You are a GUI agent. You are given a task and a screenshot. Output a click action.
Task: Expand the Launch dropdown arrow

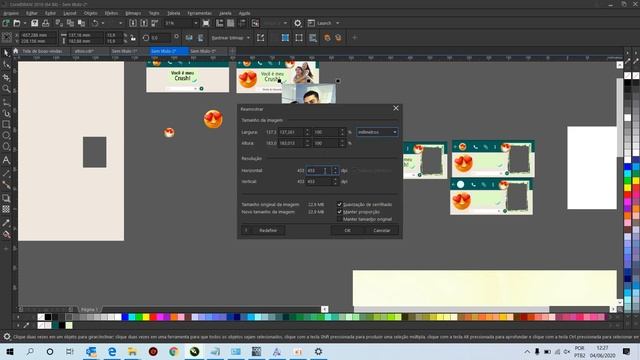(338, 23)
